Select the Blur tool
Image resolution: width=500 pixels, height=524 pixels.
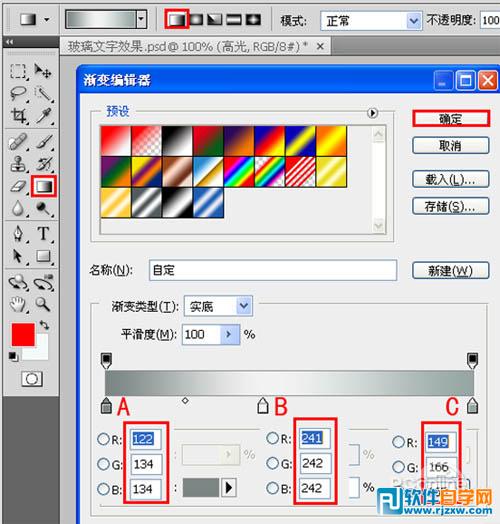tap(18, 209)
